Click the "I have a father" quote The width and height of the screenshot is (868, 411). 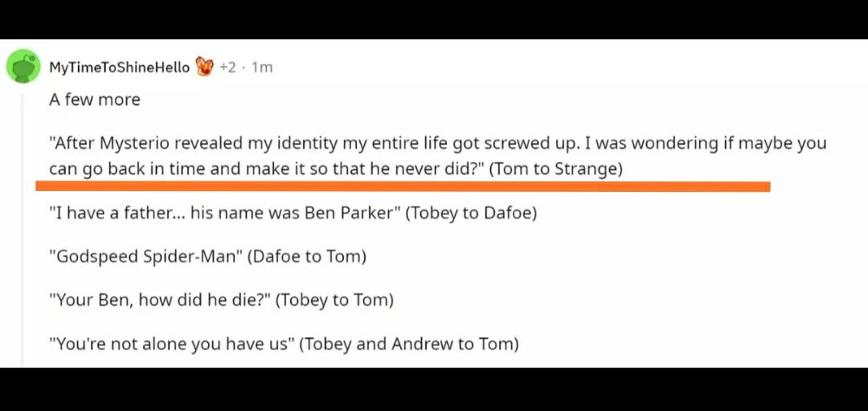point(225,214)
